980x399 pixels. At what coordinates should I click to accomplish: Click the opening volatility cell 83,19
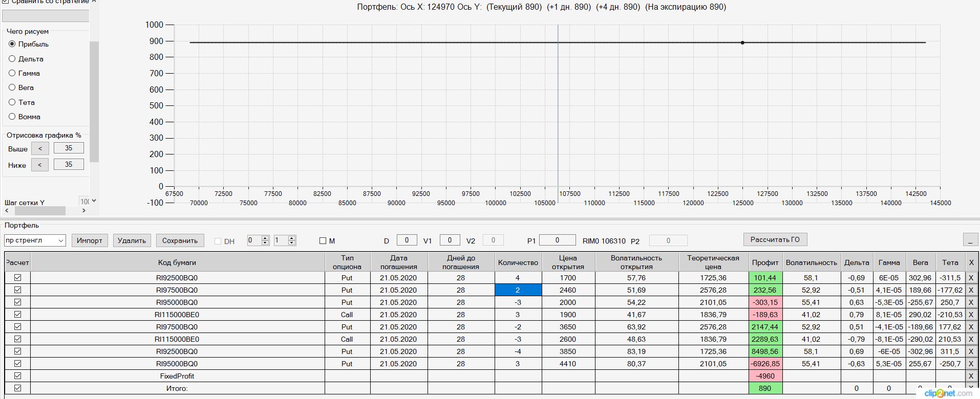(636, 351)
